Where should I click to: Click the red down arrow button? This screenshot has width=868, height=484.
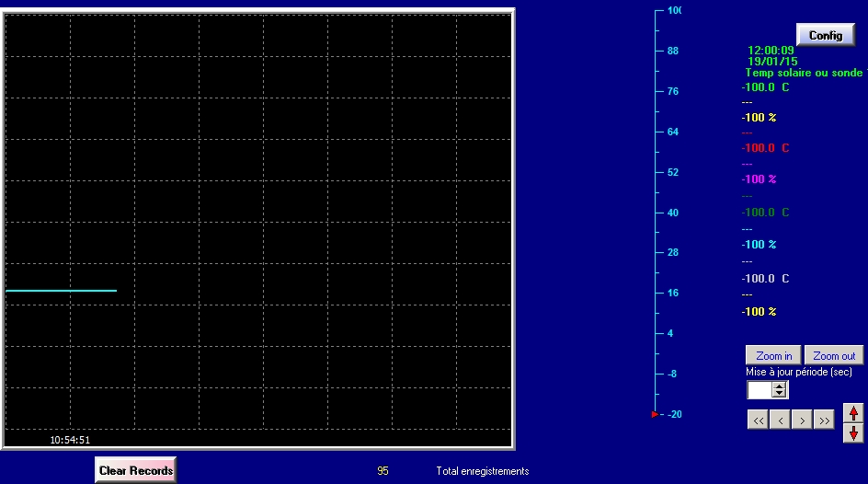click(x=853, y=432)
